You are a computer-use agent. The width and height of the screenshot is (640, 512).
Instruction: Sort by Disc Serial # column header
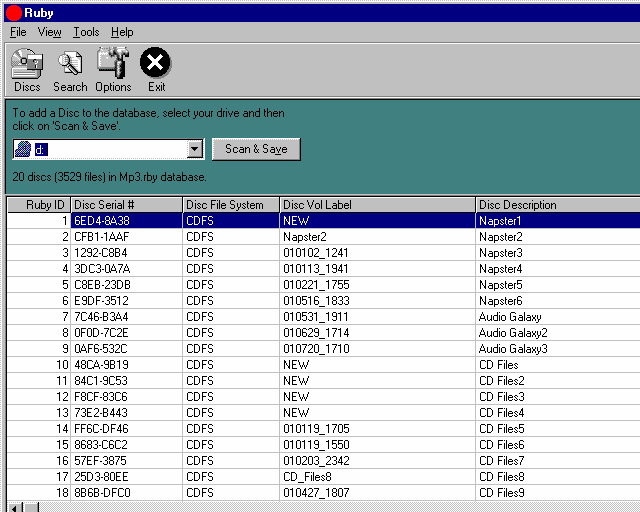(x=127, y=205)
